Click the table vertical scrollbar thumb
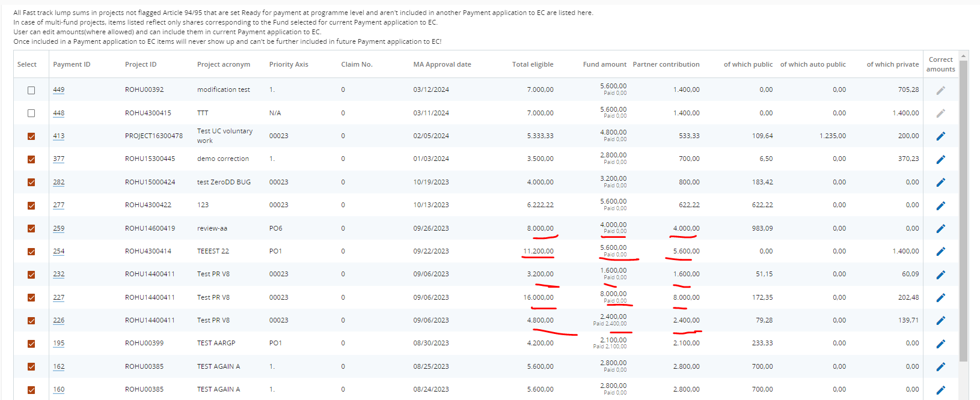Image resolution: width=980 pixels, height=400 pixels. pos(963,210)
